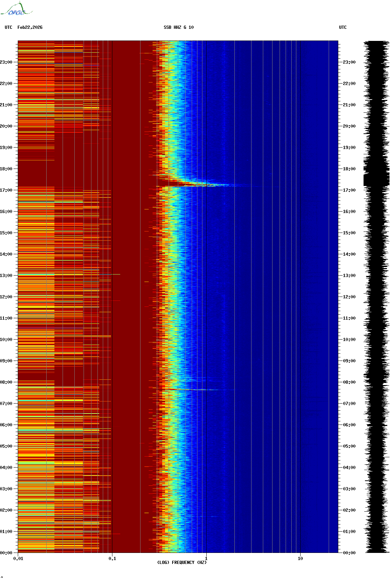This screenshot has width=392, height=581.
Task: Select the Feb22,2026 date label
Action: pyautogui.click(x=30, y=27)
